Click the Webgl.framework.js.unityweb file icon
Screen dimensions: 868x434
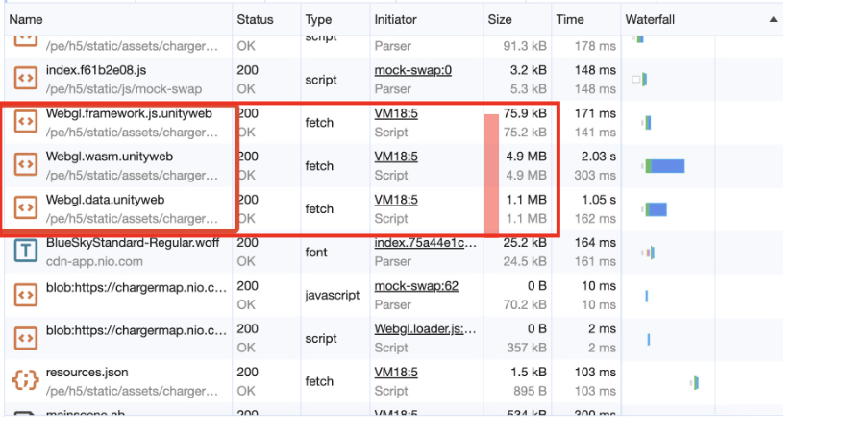pyautogui.click(x=26, y=122)
